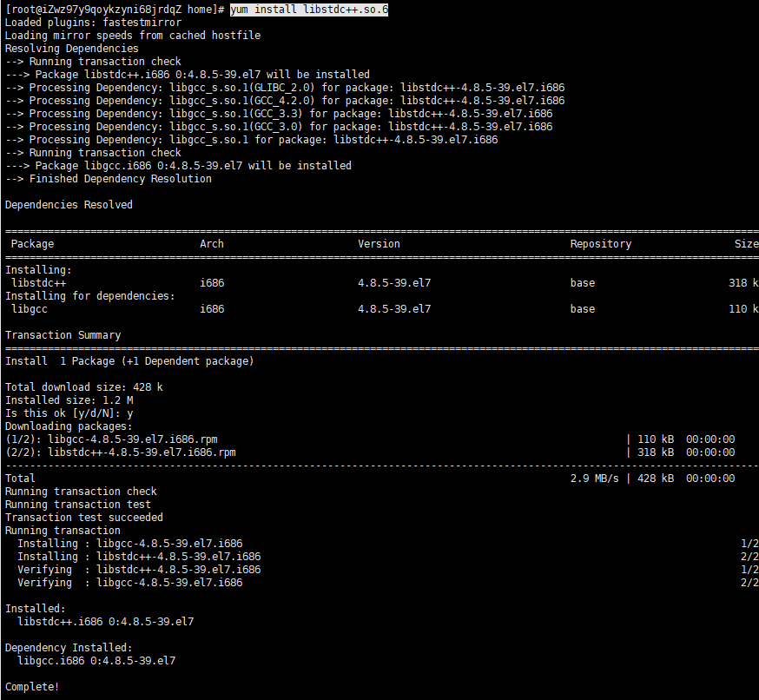Click 'libstdc++.i686 0:4.8.5-39.el7' under Installed
Viewport: 759px width, 700px height.
point(106,622)
